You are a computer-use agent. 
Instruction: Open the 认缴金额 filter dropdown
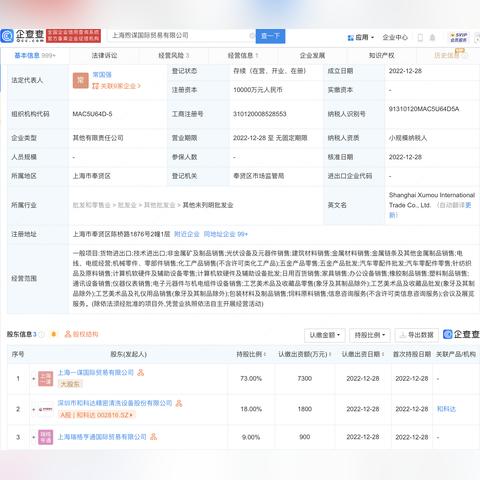pyautogui.click(x=325, y=335)
